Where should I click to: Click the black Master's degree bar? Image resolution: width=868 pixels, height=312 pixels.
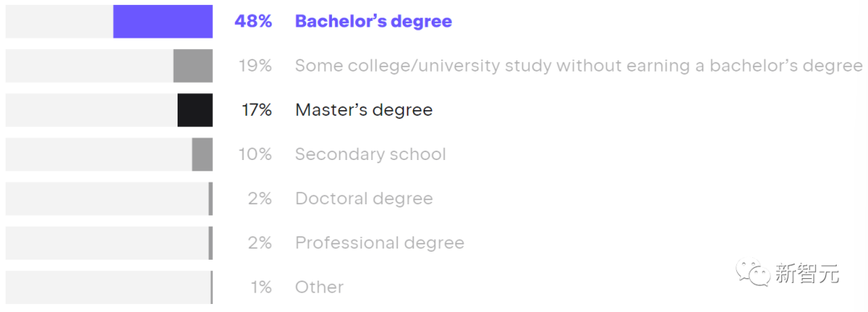tap(194, 110)
